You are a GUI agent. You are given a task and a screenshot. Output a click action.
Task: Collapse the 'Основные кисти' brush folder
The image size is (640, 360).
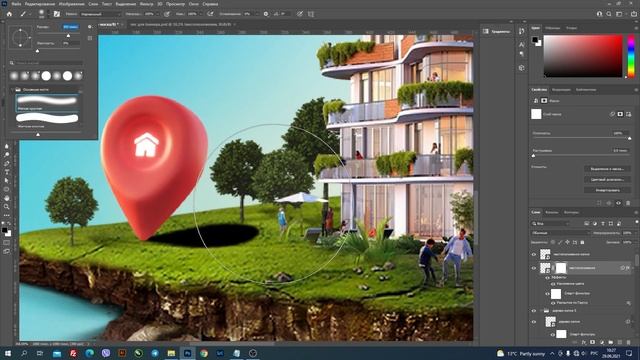pos(13,89)
